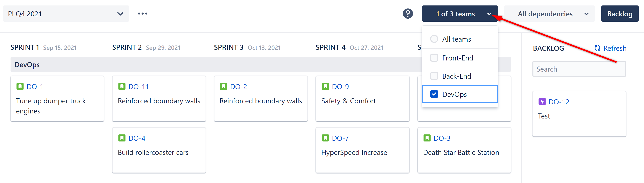Open the DO-11 issue link

point(139,87)
